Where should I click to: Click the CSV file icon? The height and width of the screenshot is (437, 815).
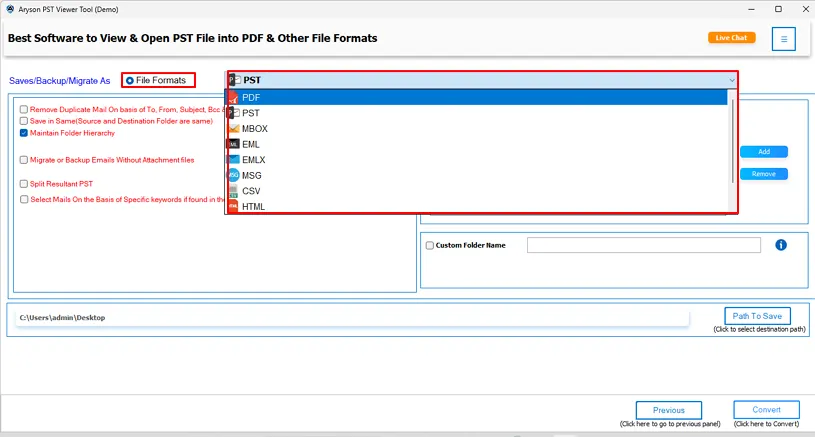(233, 191)
